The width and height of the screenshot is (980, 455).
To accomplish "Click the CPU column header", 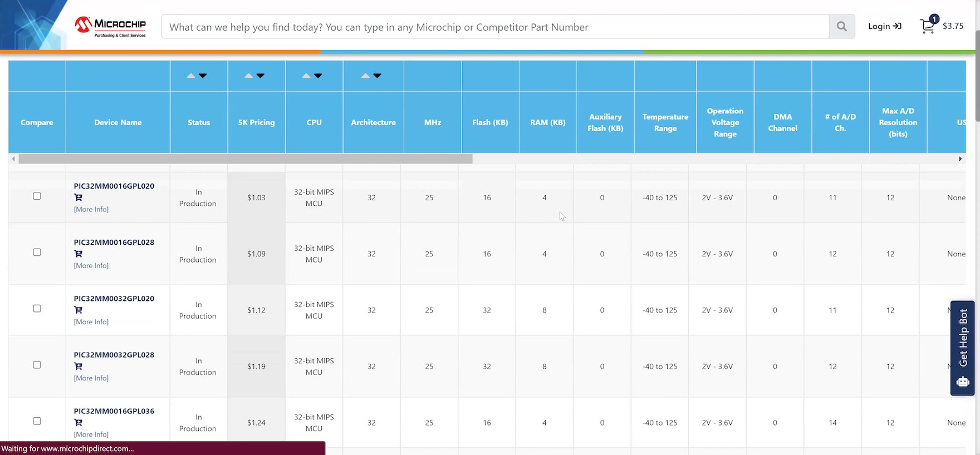I will [x=314, y=122].
